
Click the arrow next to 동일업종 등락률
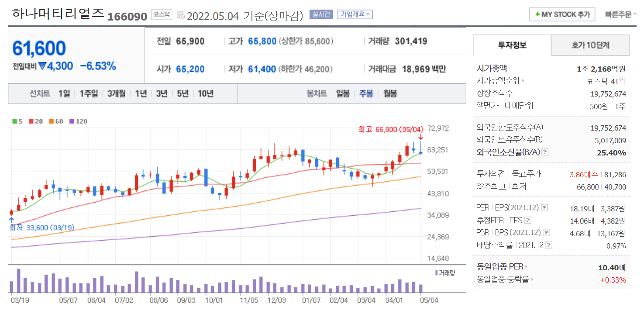pyautogui.click(x=532, y=279)
